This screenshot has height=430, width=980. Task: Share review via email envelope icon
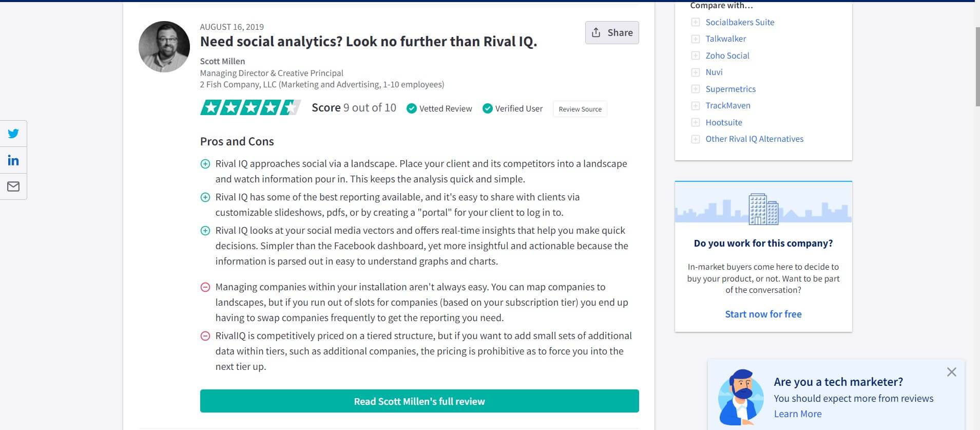(13, 186)
